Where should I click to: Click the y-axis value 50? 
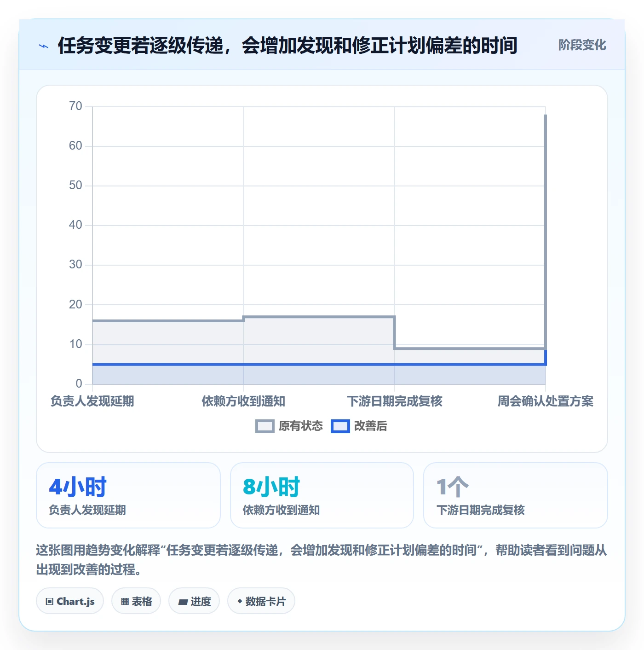(x=75, y=186)
